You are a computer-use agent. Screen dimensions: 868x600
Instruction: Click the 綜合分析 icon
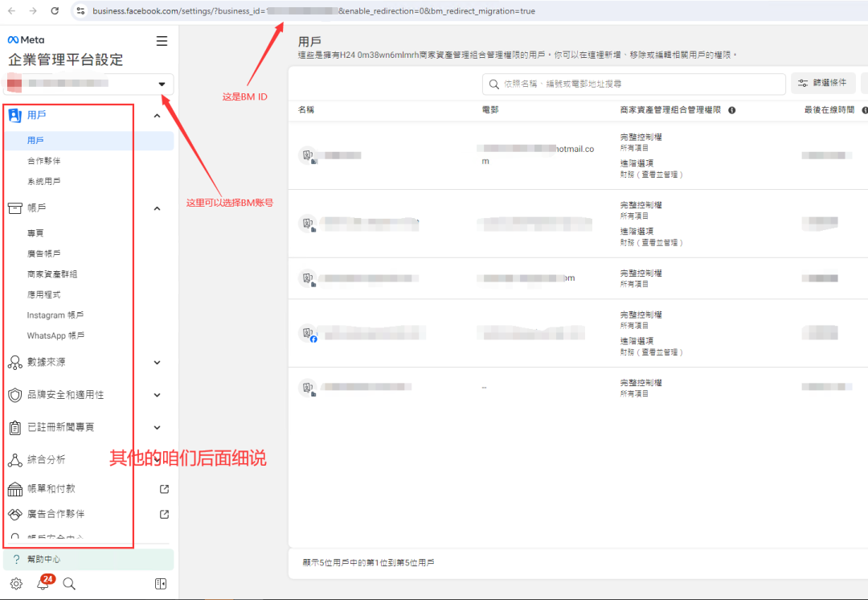(15, 460)
